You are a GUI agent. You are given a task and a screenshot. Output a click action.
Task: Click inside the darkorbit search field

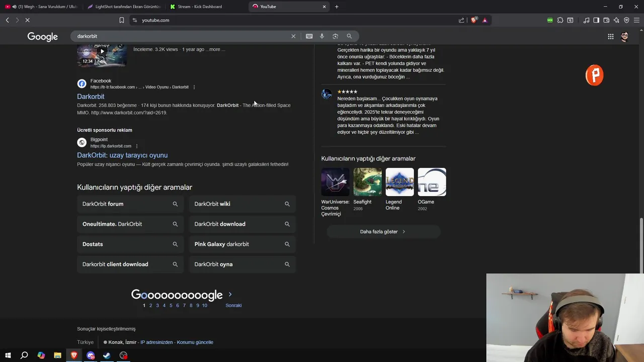tap(181, 36)
